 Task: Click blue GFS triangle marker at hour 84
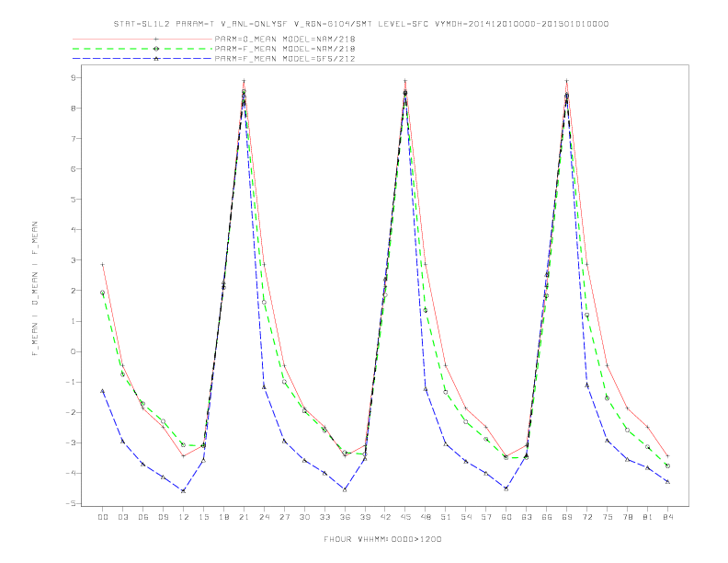pyautogui.click(x=667, y=482)
